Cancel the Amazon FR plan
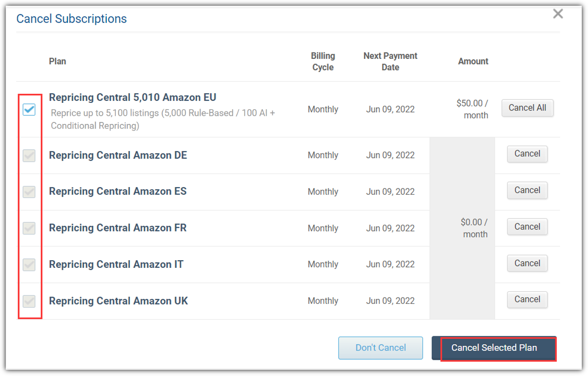Image resolution: width=588 pixels, height=376 pixels. click(527, 227)
